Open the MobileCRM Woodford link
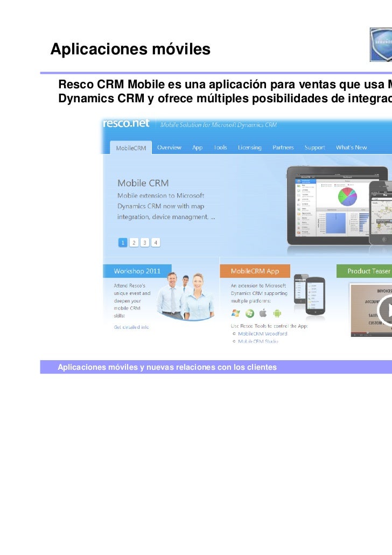Image resolution: width=392 pixels, height=555 pixels. pyautogui.click(x=262, y=333)
